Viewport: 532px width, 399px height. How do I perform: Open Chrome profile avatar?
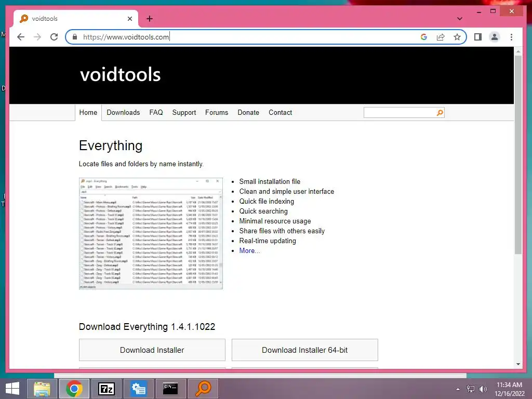(x=495, y=37)
